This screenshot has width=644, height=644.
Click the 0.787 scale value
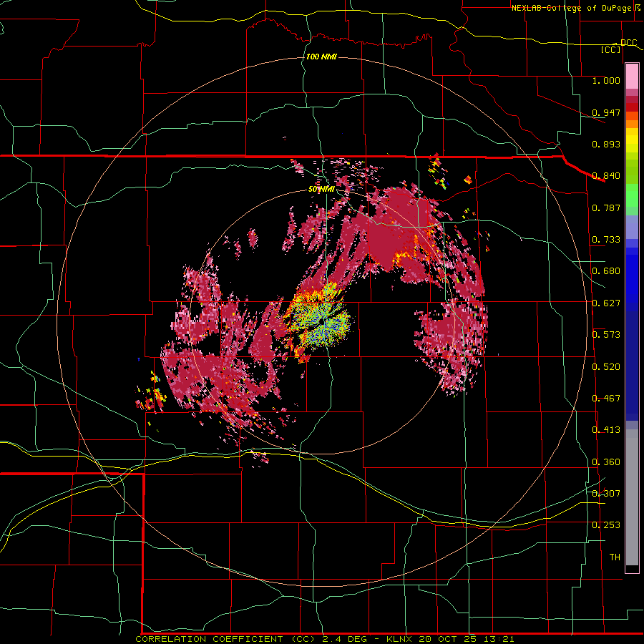(x=606, y=208)
